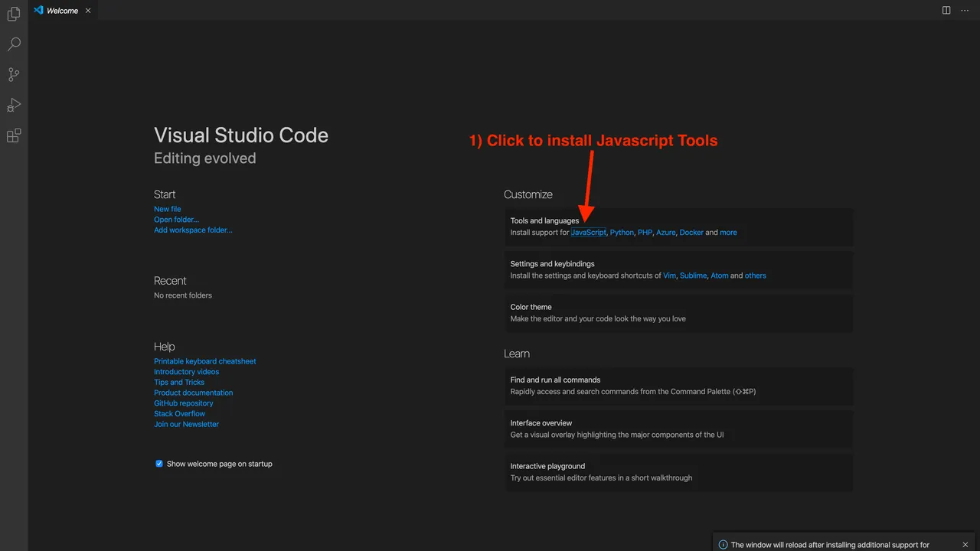Open the Interface overview
This screenshot has width=980, height=551.
click(678, 429)
